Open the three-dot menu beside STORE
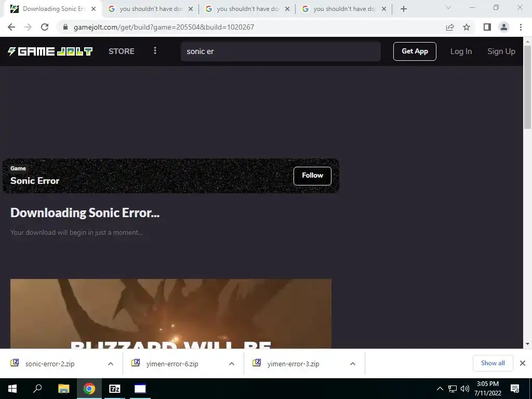This screenshot has height=399, width=532. click(x=155, y=51)
